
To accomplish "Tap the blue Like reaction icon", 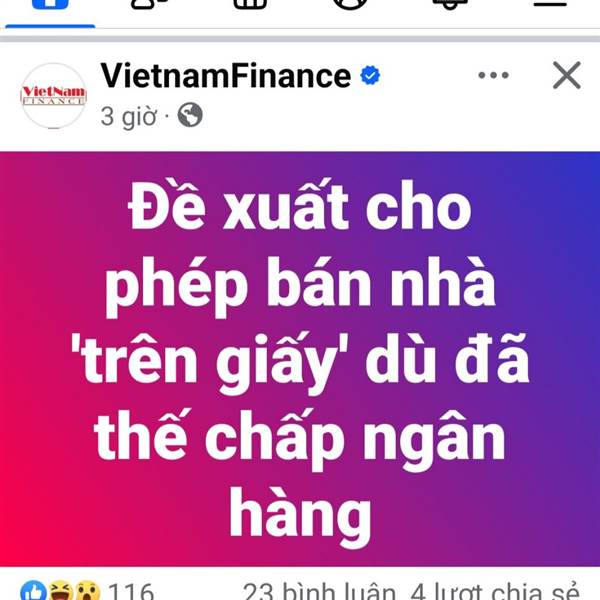I will [34, 591].
